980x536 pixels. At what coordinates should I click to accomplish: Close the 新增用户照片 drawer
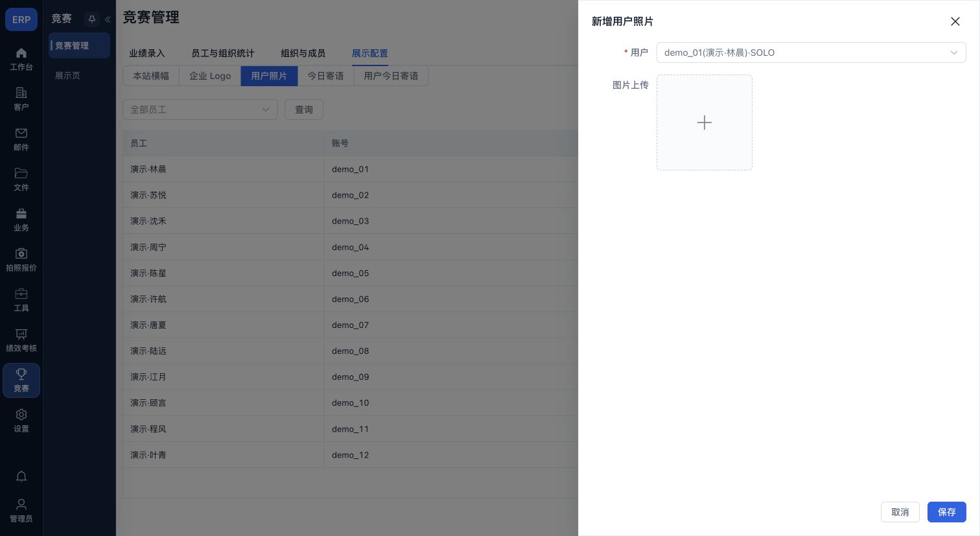click(955, 21)
